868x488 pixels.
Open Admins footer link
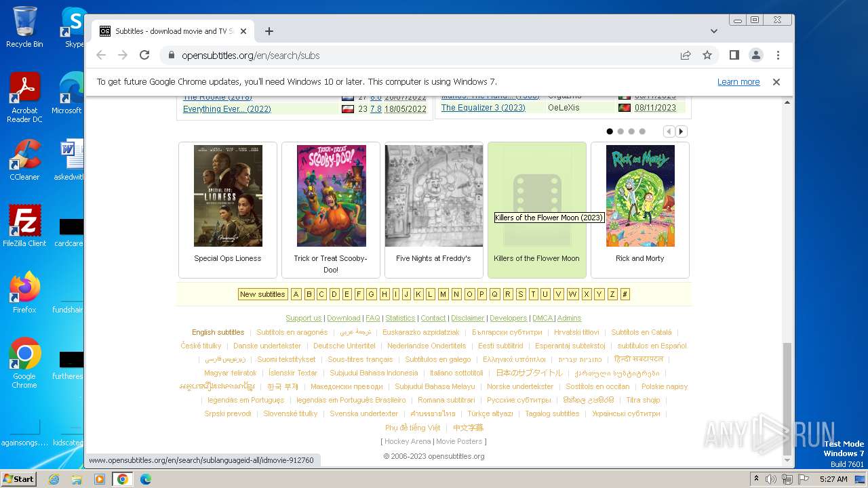coord(570,318)
